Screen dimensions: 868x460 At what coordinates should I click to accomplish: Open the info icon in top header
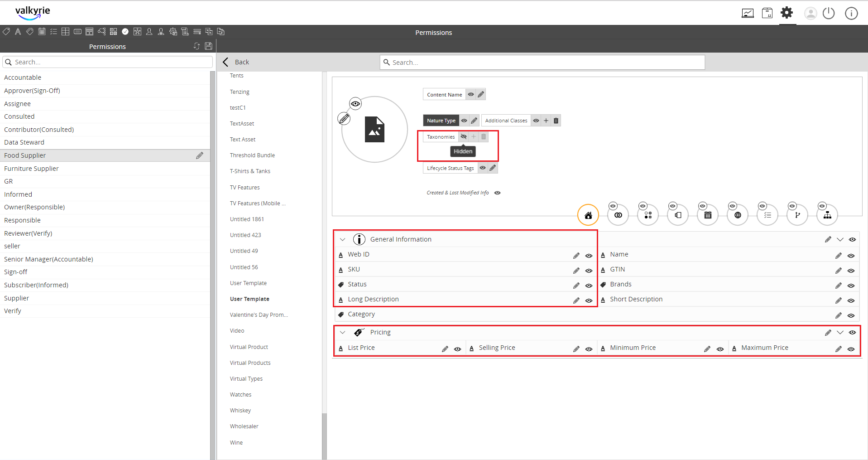click(851, 13)
